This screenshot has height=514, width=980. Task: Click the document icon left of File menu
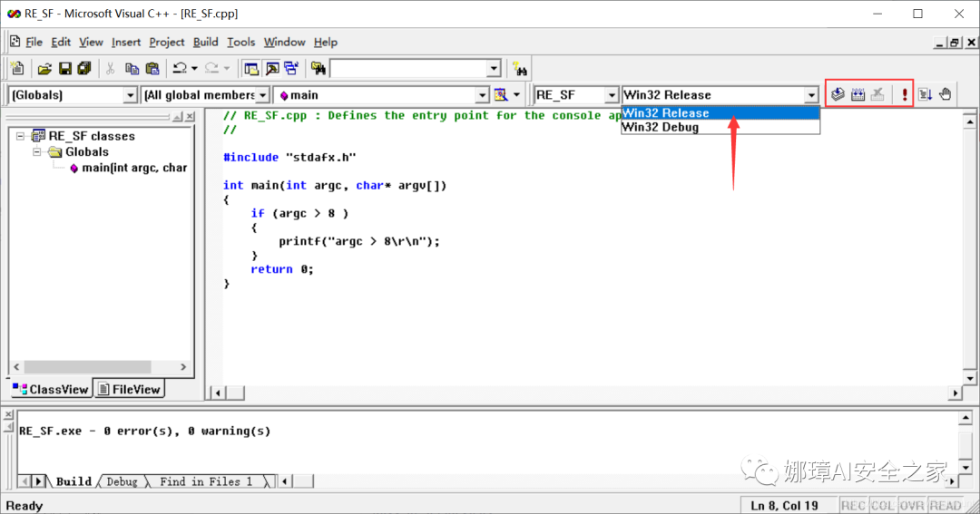(15, 42)
